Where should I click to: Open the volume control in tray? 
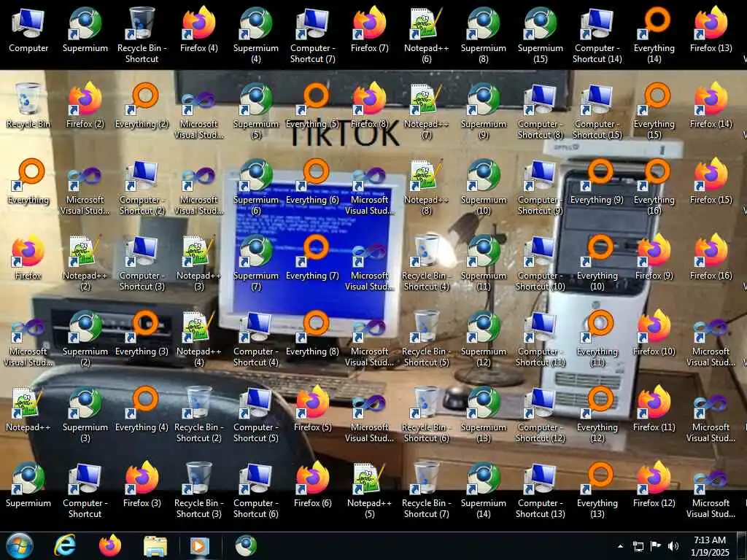[x=673, y=546]
